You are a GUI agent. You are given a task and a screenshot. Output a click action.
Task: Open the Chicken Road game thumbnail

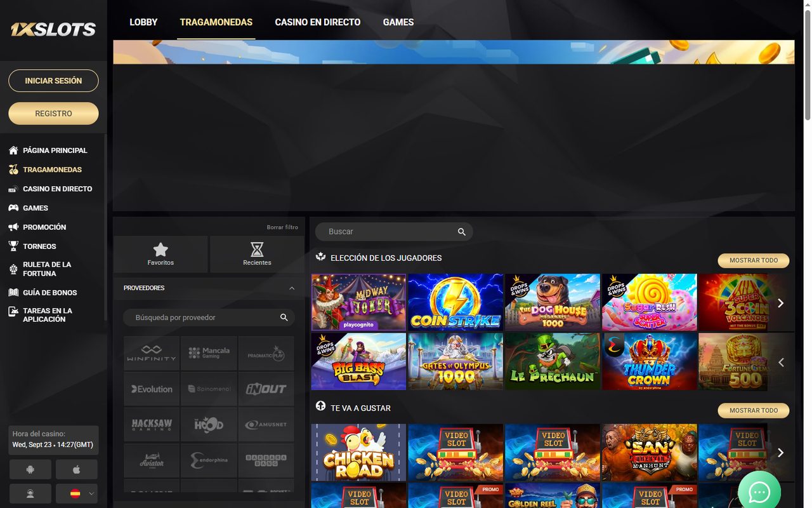[x=358, y=453]
